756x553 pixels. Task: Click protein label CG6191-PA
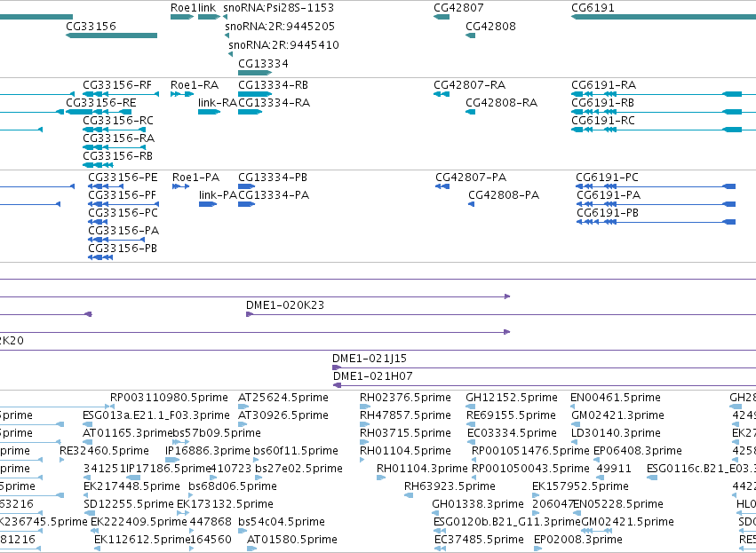click(609, 195)
